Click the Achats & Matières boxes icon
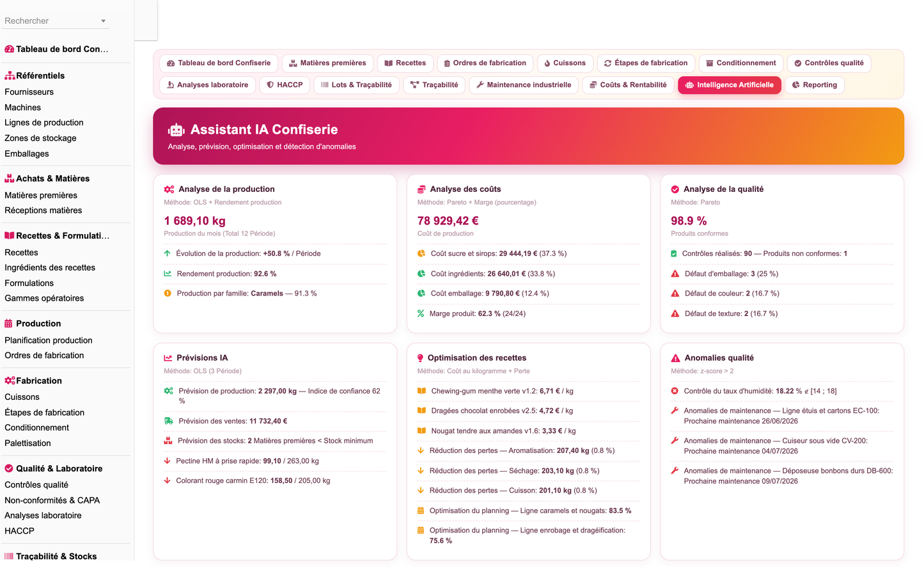 [x=9, y=179]
